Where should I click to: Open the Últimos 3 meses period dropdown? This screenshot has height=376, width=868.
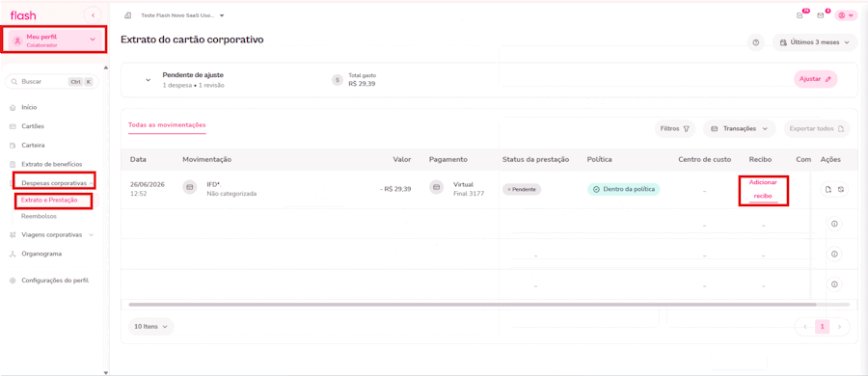(814, 42)
